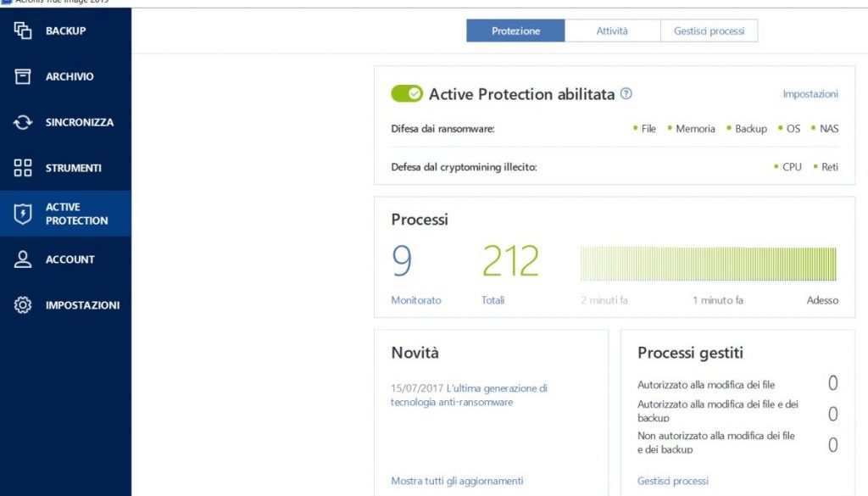
Task: Click the Reti cryptomining indicator
Action: [x=826, y=167]
